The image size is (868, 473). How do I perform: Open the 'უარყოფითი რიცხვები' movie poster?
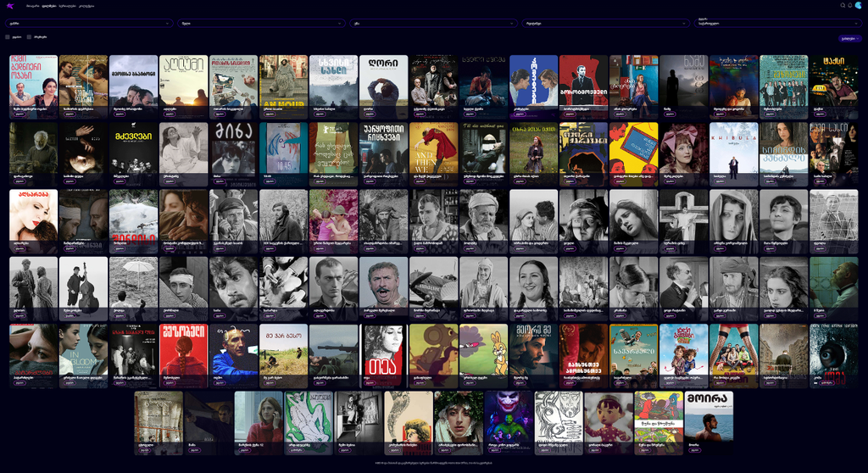[x=384, y=154]
